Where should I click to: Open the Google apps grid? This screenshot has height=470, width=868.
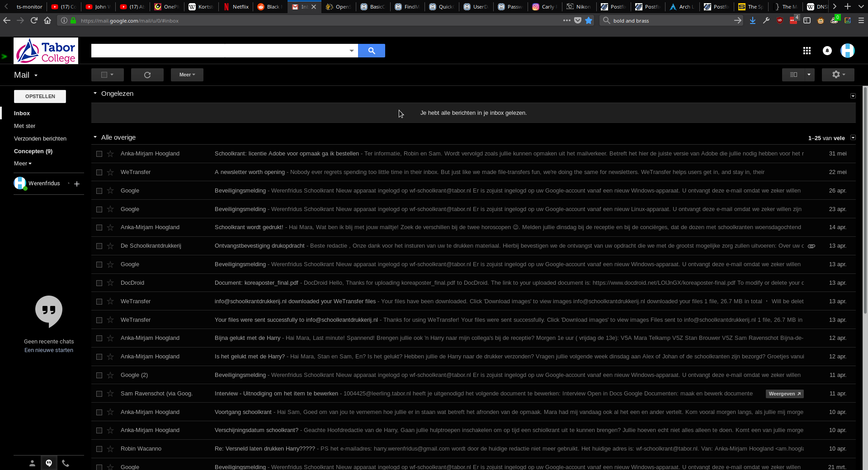[807, 51]
